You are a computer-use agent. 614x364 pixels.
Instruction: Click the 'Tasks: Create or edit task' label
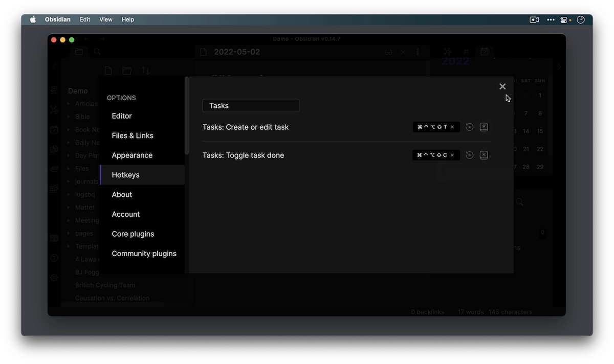pyautogui.click(x=246, y=127)
